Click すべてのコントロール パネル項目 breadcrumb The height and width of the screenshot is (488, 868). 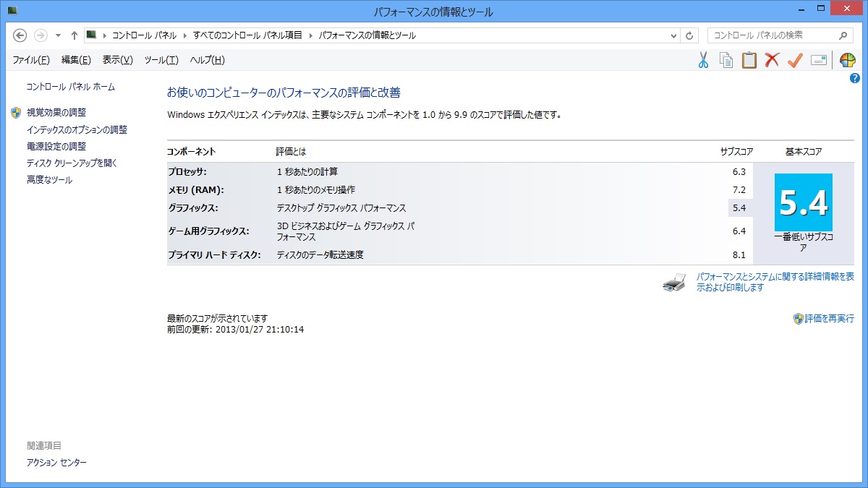[248, 35]
